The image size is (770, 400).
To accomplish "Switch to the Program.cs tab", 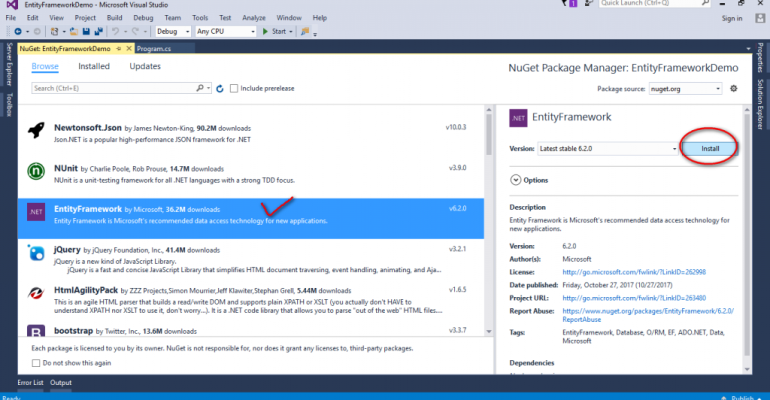I will pos(154,49).
